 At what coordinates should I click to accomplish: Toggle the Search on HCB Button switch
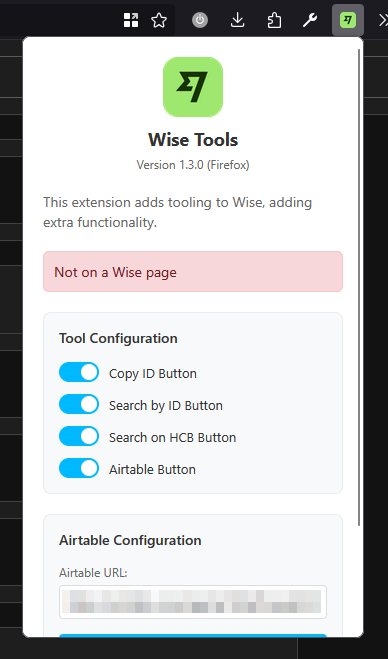[x=79, y=436]
